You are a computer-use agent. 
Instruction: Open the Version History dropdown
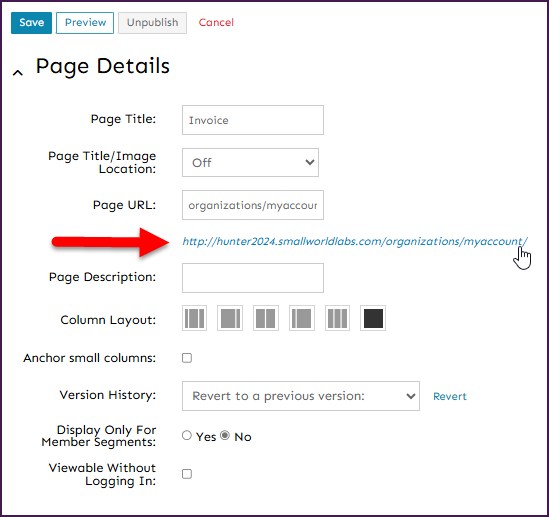point(301,396)
